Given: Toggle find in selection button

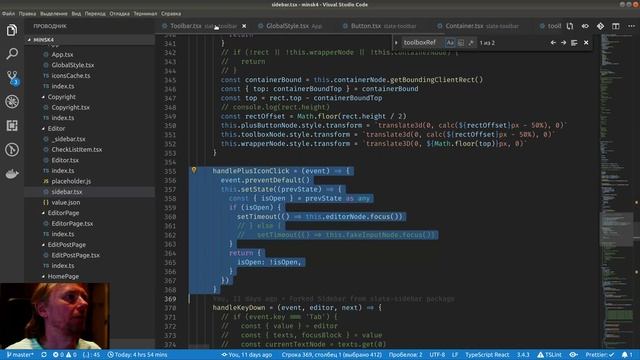Looking at the screenshot, I should (574, 42).
